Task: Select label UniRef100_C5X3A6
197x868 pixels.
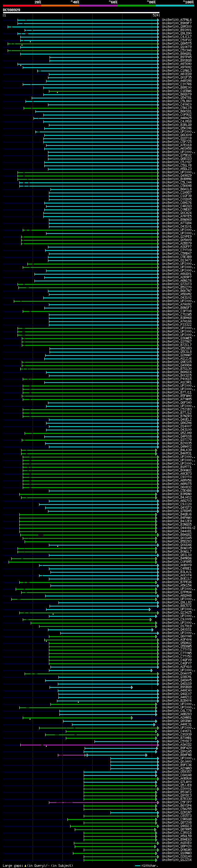Action: coord(176,50)
